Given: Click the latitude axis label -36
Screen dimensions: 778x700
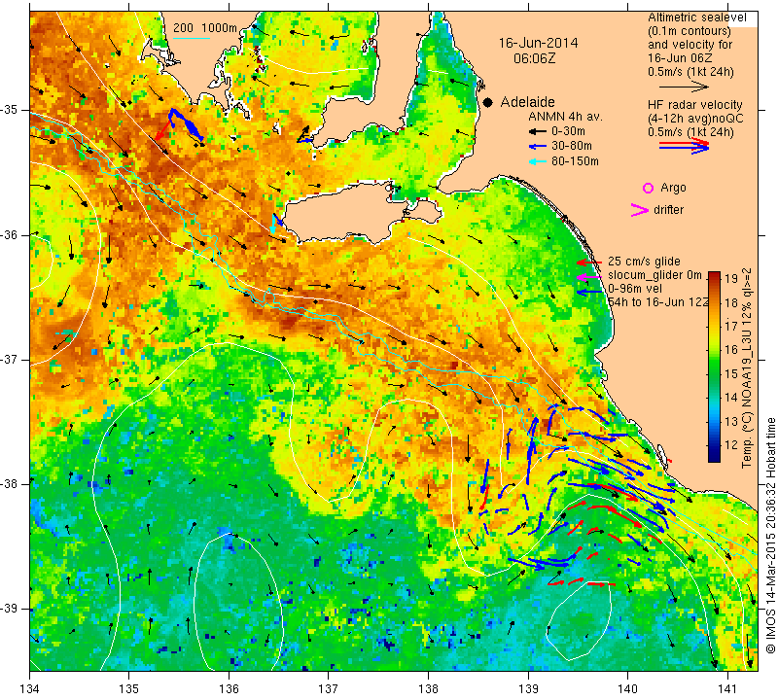Looking at the screenshot, I should click(x=10, y=234).
